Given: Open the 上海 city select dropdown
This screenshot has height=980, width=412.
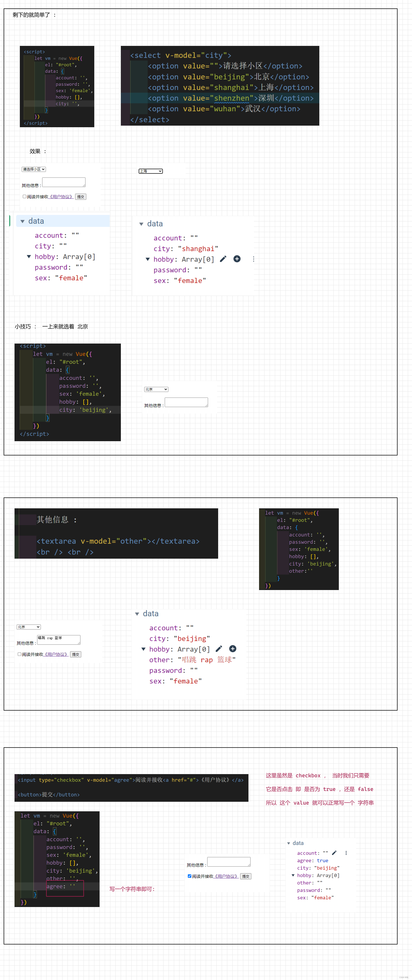Looking at the screenshot, I should click(x=151, y=171).
